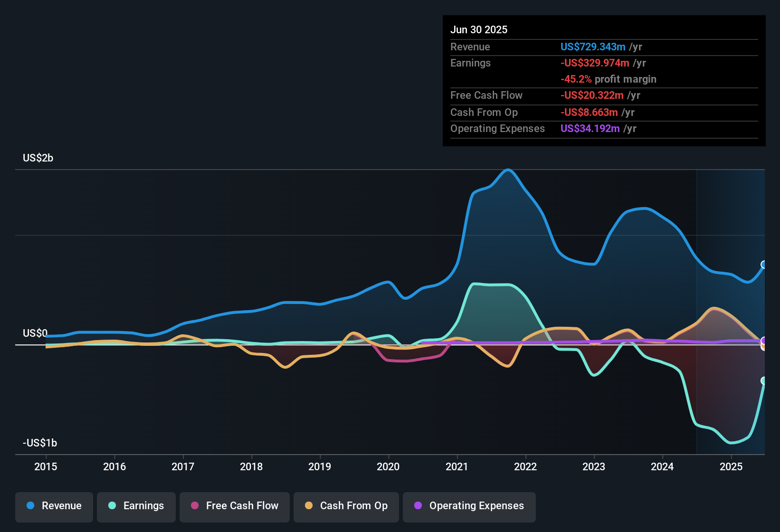
Task: Expand the Cash From Op legend item
Action: point(346,506)
